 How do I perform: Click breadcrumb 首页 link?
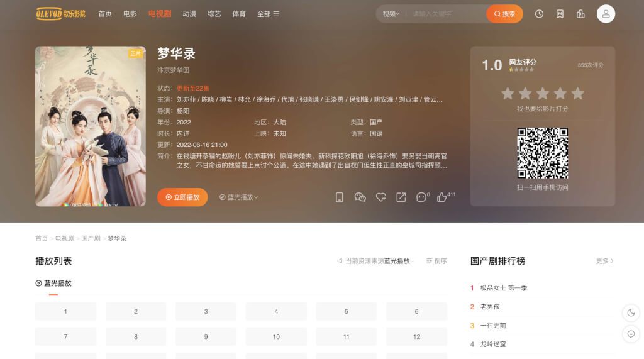(42, 239)
